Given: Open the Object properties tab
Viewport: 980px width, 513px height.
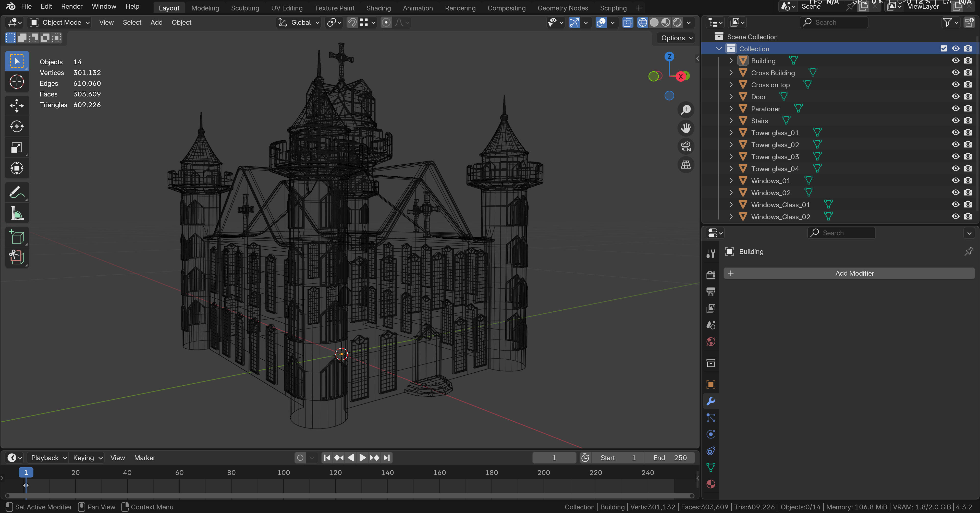Looking at the screenshot, I should tap(711, 384).
